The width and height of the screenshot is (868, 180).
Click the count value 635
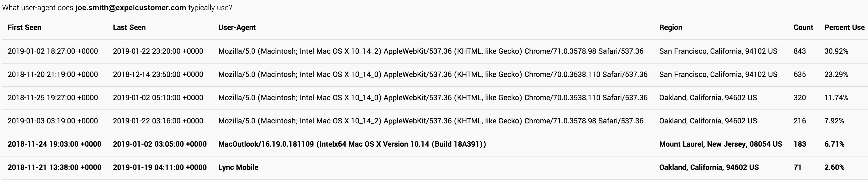click(x=800, y=75)
